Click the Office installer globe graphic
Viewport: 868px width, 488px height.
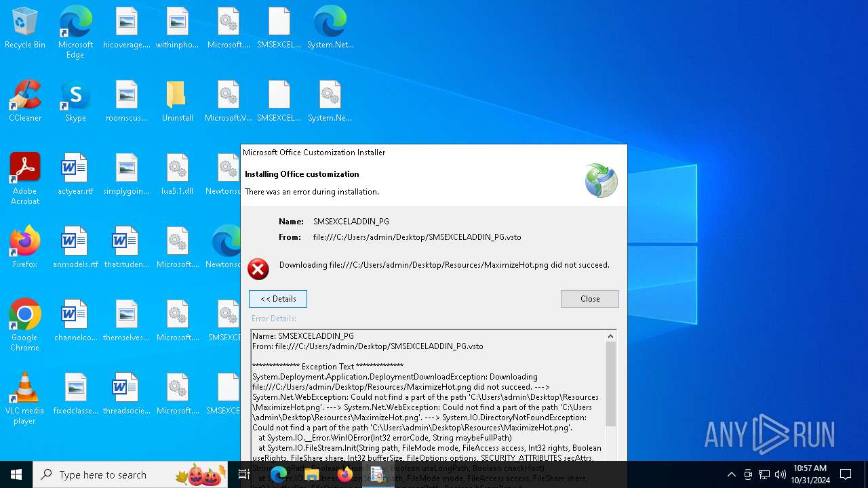[x=601, y=180]
